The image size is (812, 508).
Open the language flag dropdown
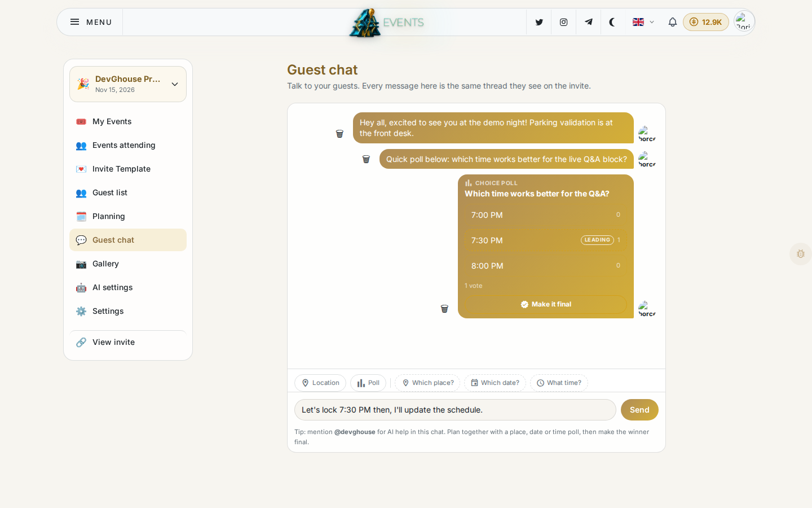tap(643, 22)
